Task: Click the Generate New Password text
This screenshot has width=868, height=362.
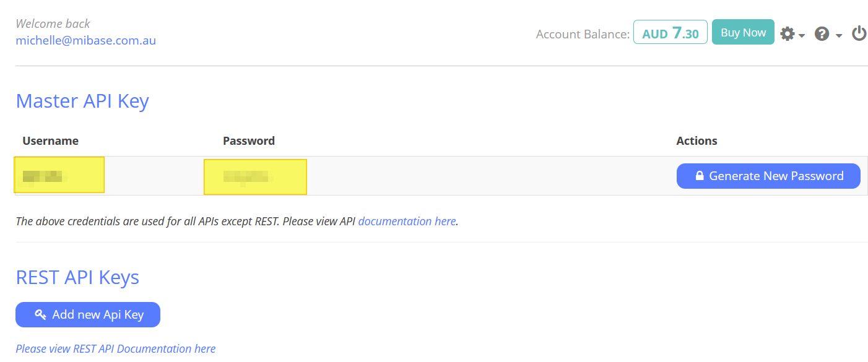Action: [x=776, y=176]
